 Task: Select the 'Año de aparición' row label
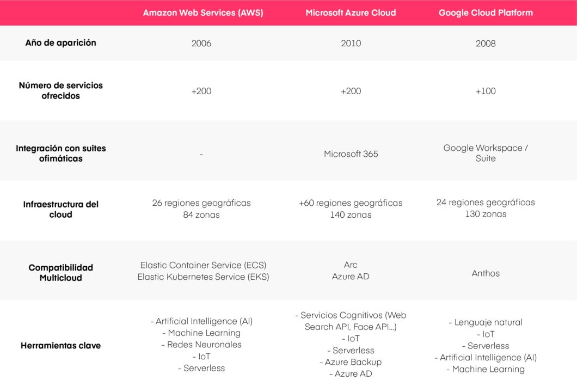[60, 42]
